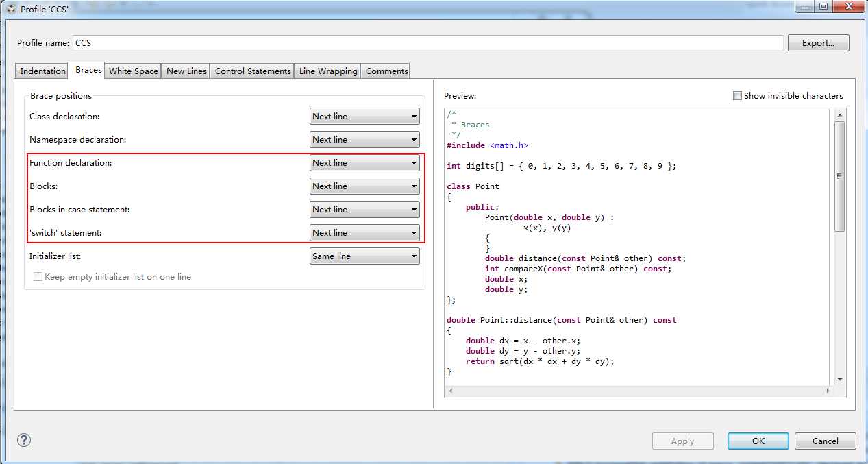Click the 'Preview:' label
The width and height of the screenshot is (868, 464).
(460, 96)
